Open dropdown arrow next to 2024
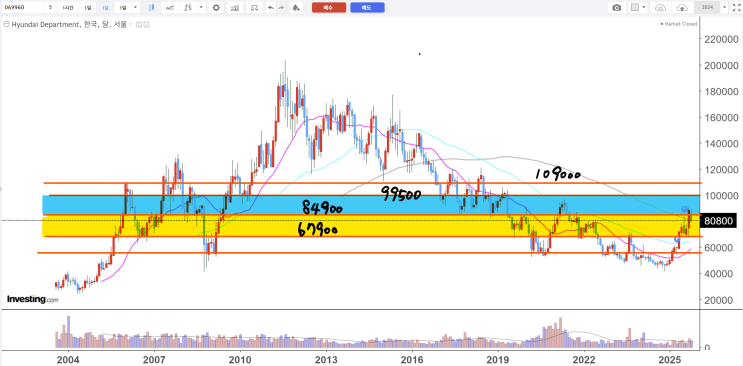This screenshot has height=366, width=743. 724,8
